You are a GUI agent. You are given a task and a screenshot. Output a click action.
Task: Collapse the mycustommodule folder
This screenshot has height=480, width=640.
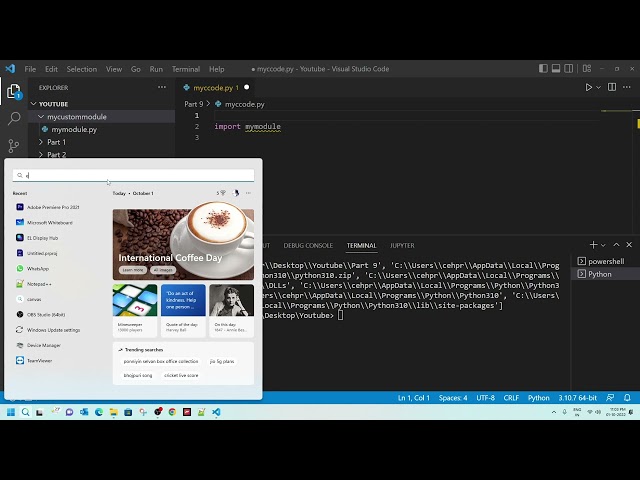[102, 117]
